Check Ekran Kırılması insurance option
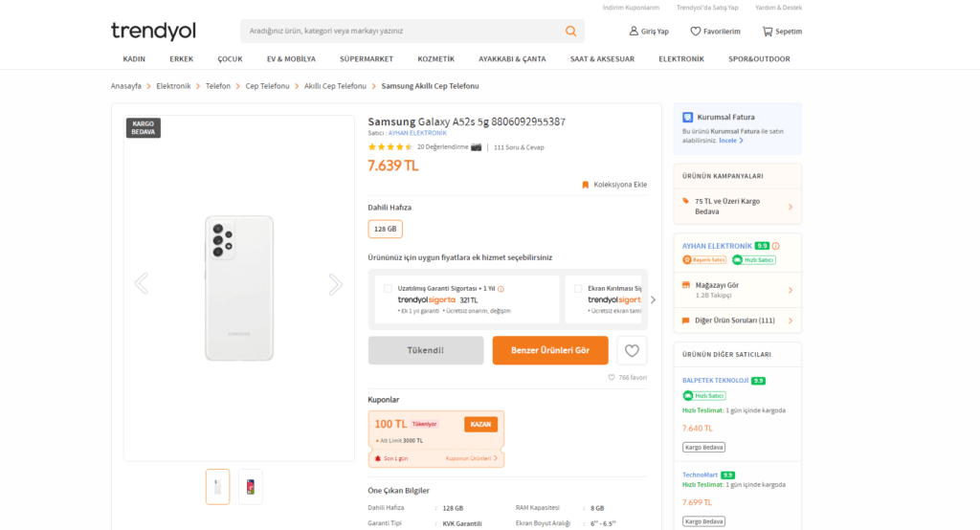Image resolution: width=980 pixels, height=530 pixels. point(577,288)
